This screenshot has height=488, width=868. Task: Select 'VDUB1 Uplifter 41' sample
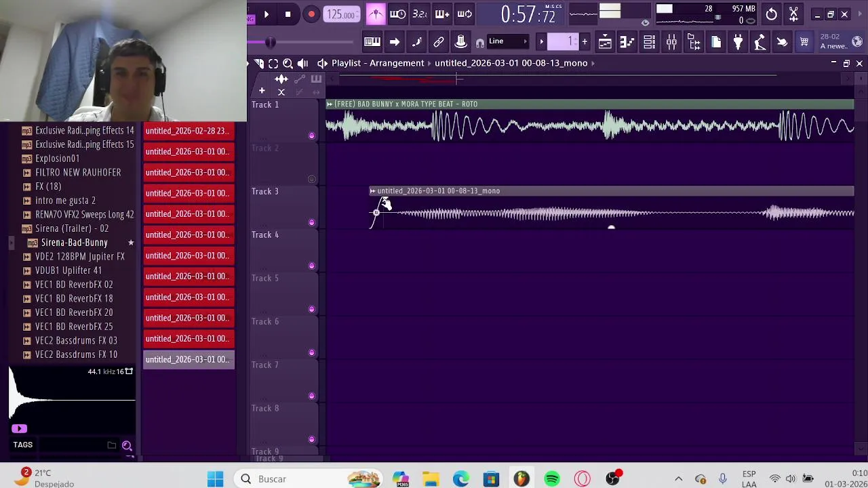(68, 270)
